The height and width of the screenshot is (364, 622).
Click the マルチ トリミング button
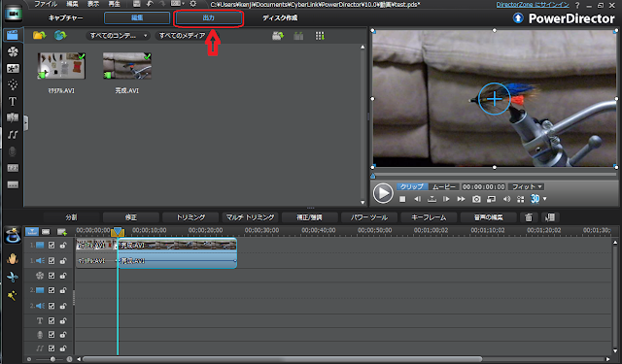point(250,217)
